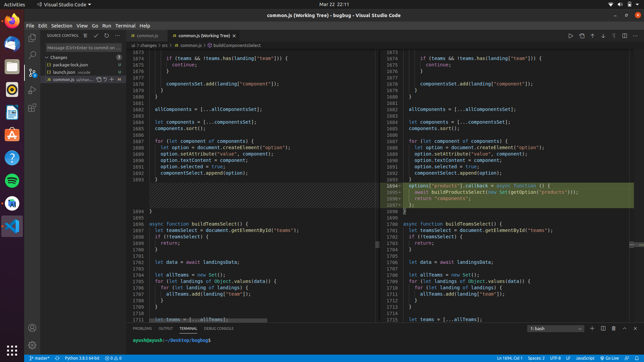Open the Search view icon
644x362 pixels.
pyautogui.click(x=32, y=55)
